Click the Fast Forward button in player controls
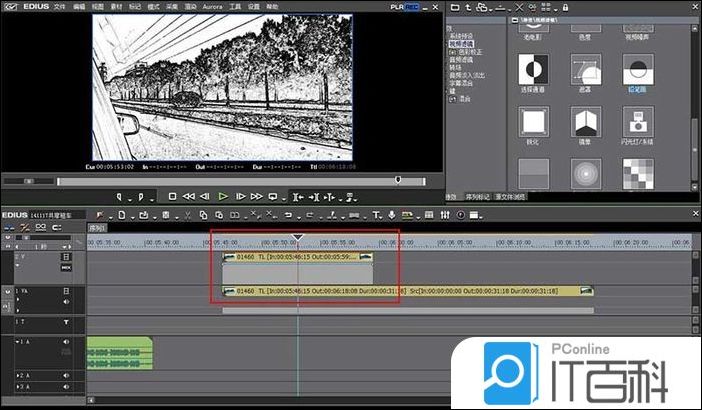Screen dimensions: 702x410 [257, 196]
